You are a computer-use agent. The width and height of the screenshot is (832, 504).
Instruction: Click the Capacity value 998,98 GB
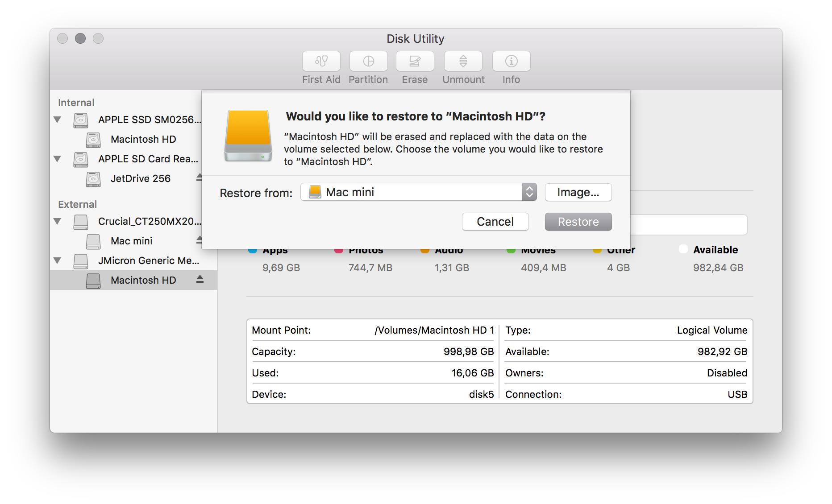point(469,352)
